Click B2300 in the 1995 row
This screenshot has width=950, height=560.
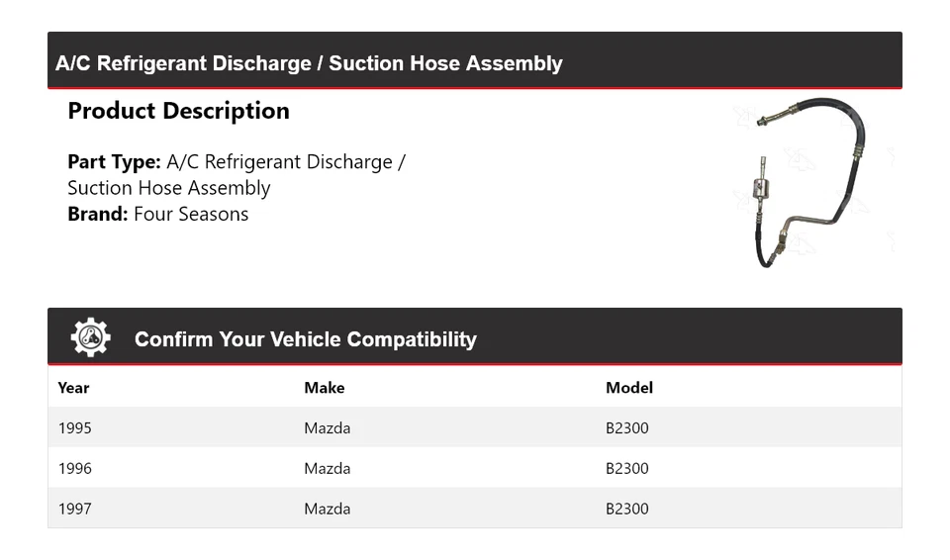[626, 428]
